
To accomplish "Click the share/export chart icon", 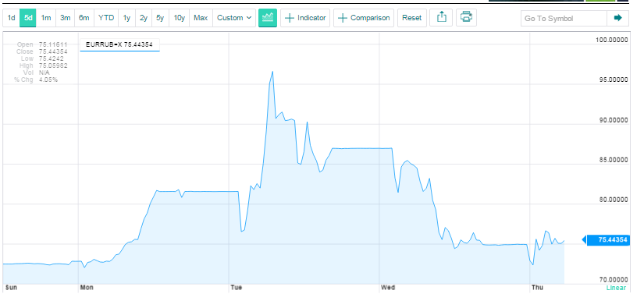I will pos(442,18).
